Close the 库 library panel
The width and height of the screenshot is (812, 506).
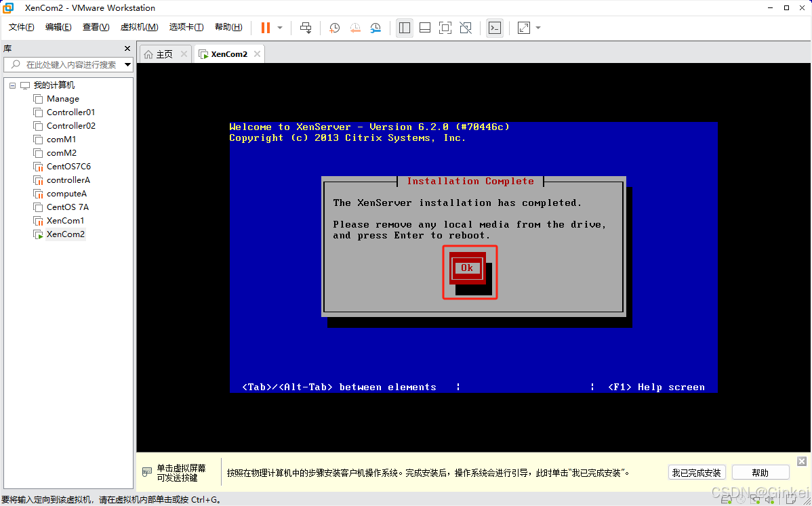tap(127, 49)
